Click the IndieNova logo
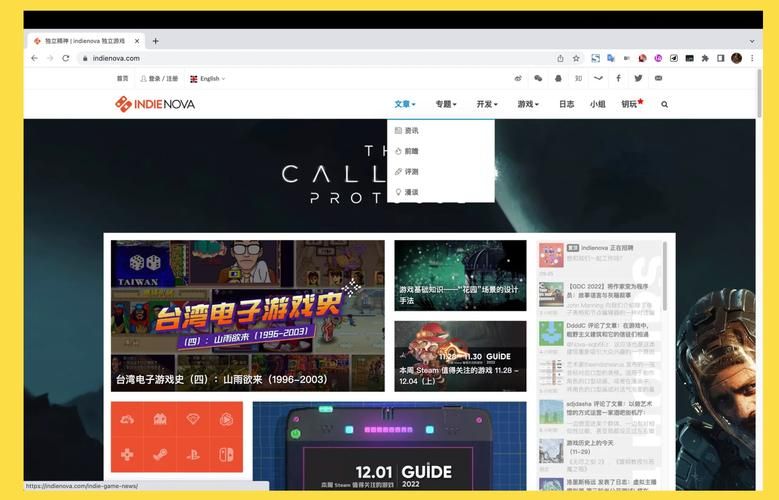The image size is (779, 500). 155,104
